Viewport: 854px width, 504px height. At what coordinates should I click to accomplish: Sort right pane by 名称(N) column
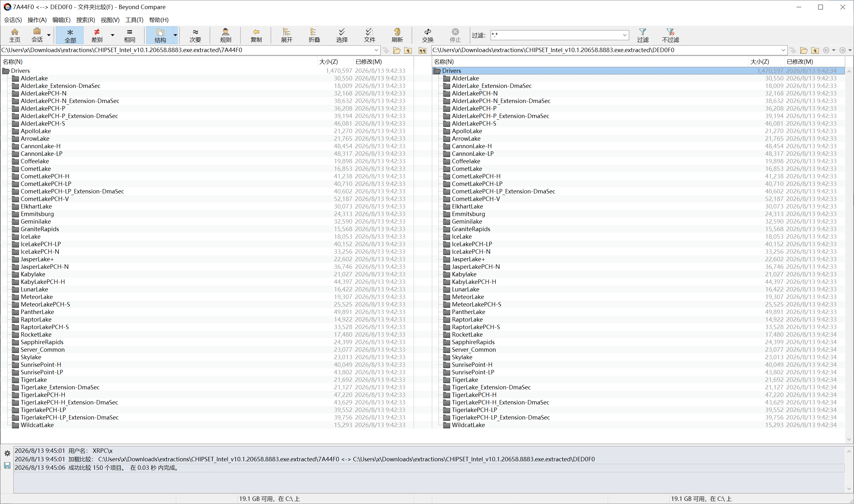pos(590,62)
